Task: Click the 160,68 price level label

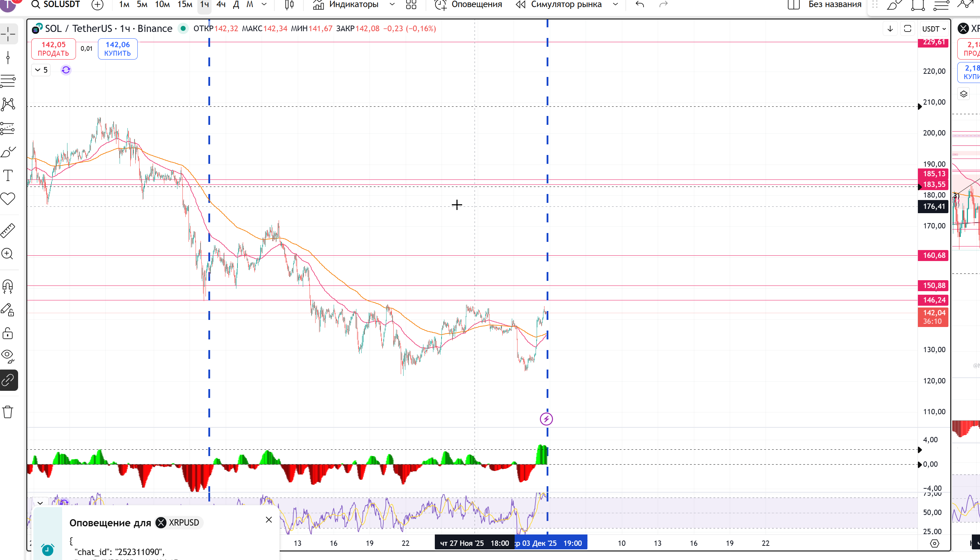Action: pos(934,255)
